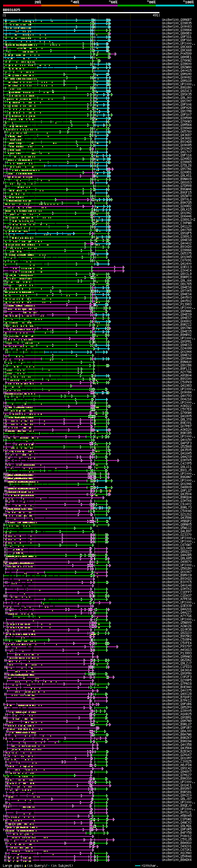Image resolution: width=197 pixels, height=868 pixels.
Task: Select the row labeled UniRef100_Q5N8V9
Action: click(177, 623)
